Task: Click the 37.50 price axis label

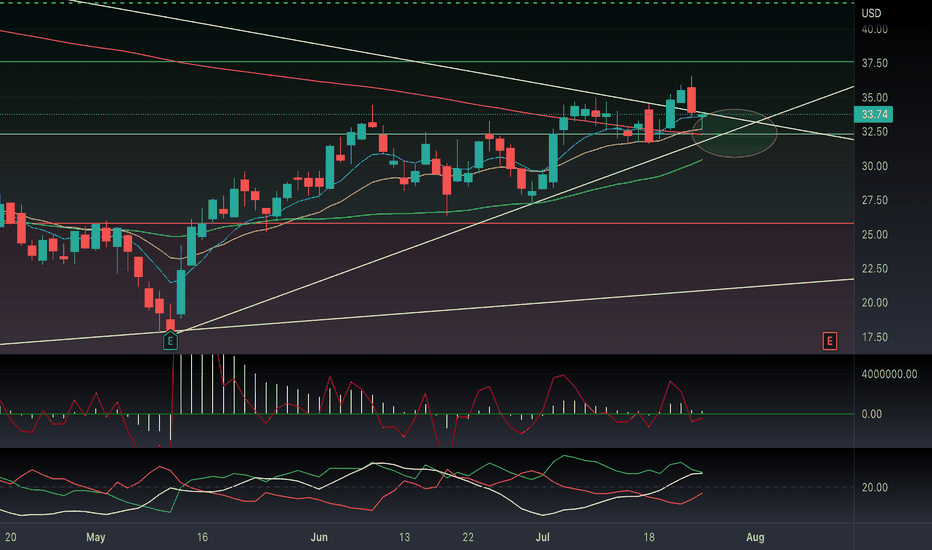Action: (874, 63)
